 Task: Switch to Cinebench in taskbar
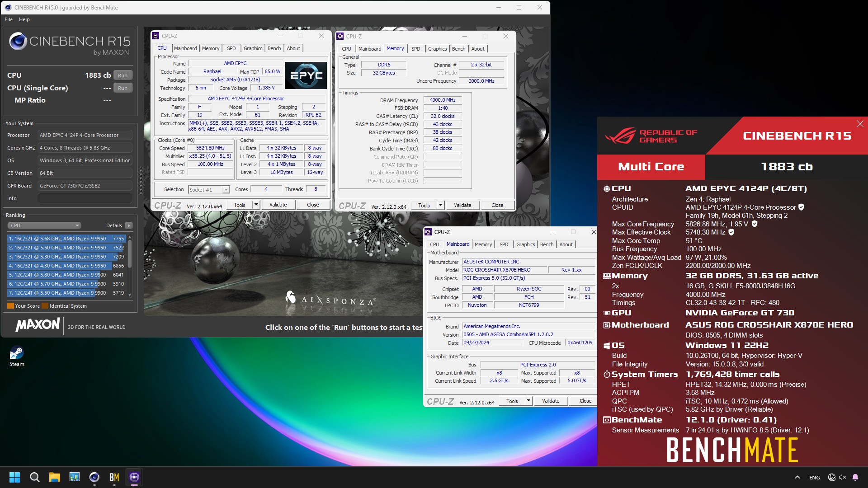(x=94, y=477)
